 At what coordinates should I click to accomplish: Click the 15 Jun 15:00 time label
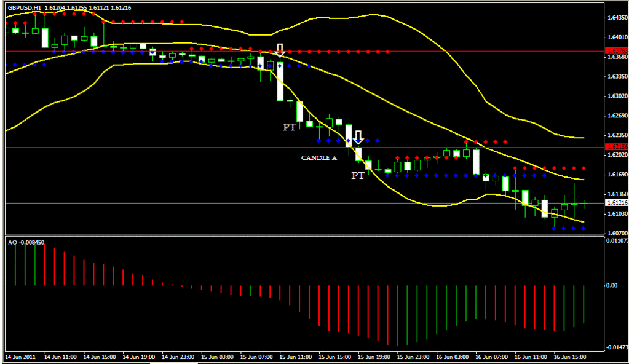tap(335, 357)
